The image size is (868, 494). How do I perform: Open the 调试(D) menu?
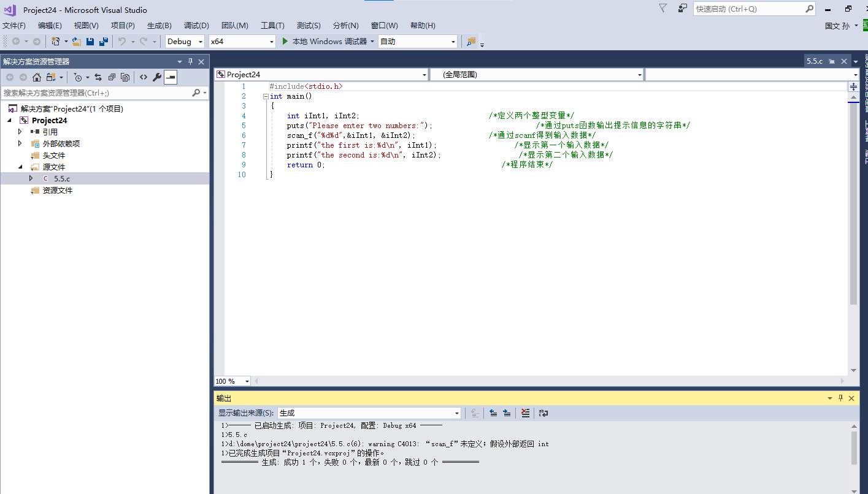196,25
